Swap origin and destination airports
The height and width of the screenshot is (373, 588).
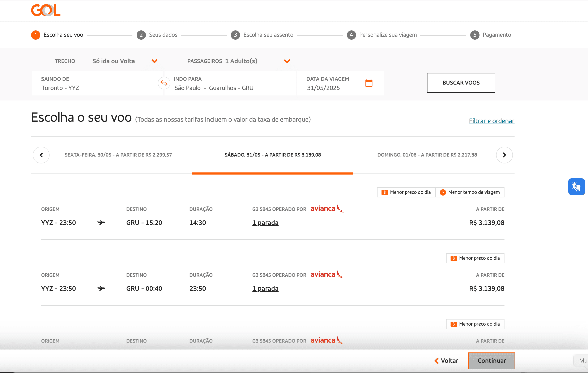pos(164,83)
